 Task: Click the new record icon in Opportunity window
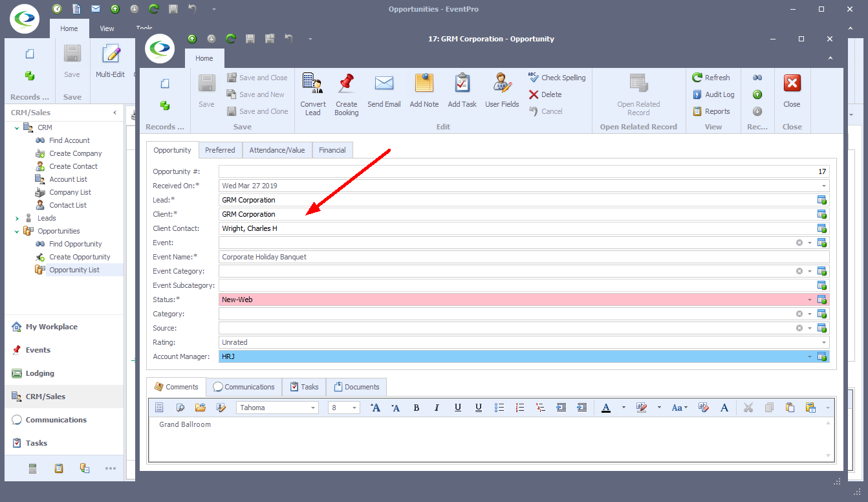coord(165,83)
